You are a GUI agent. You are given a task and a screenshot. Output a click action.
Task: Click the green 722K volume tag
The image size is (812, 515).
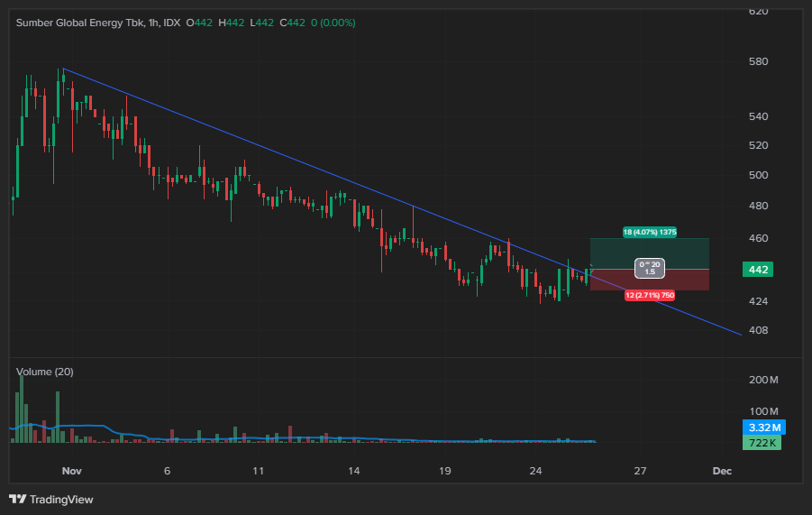pyautogui.click(x=762, y=443)
